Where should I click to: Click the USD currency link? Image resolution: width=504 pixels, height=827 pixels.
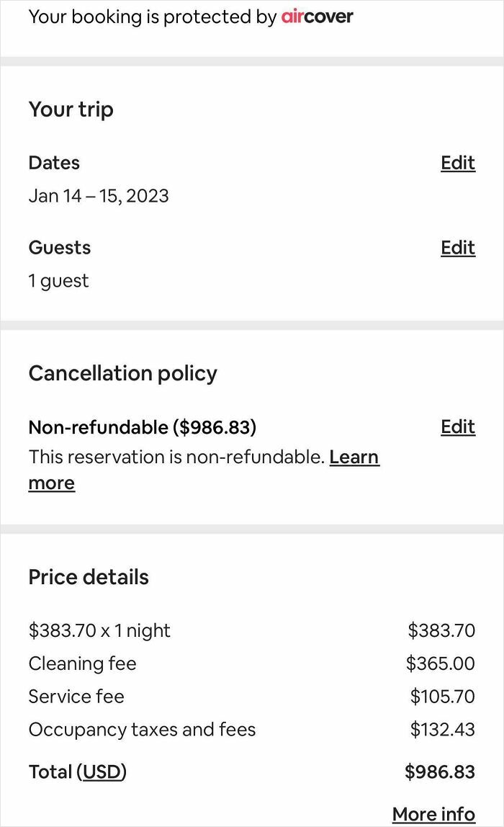(x=102, y=772)
